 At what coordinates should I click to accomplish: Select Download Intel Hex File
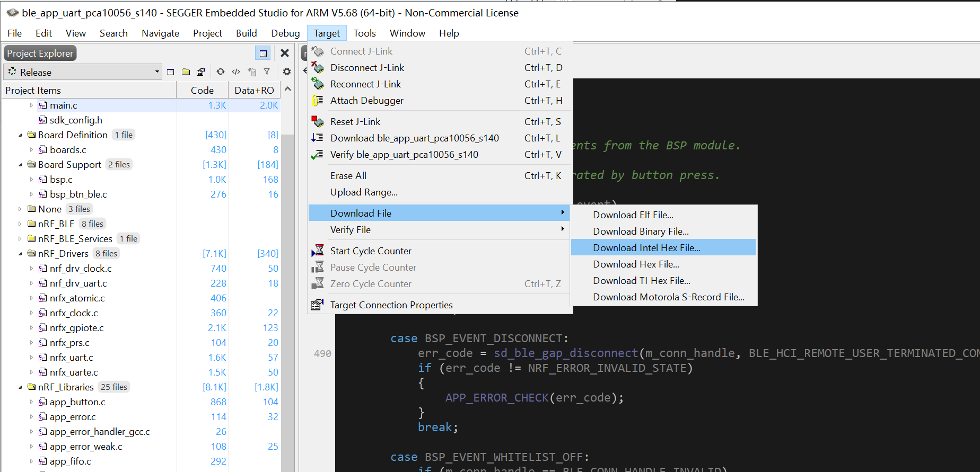[x=646, y=248]
